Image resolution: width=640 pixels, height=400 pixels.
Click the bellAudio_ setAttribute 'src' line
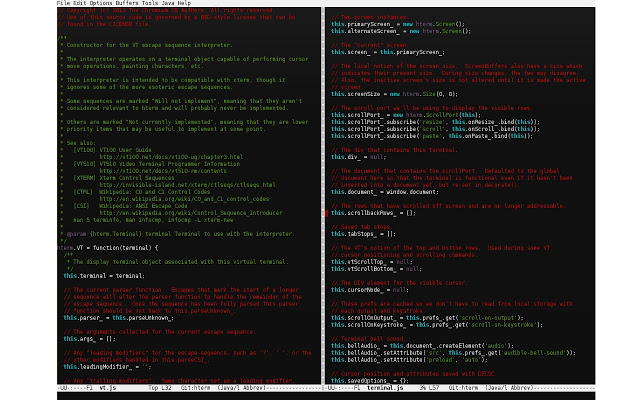(453, 353)
